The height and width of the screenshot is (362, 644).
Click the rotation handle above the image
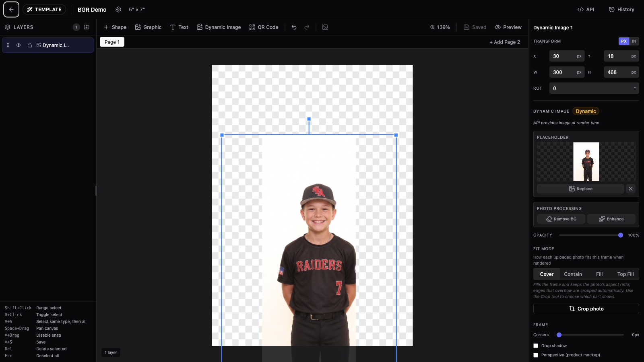tap(309, 119)
